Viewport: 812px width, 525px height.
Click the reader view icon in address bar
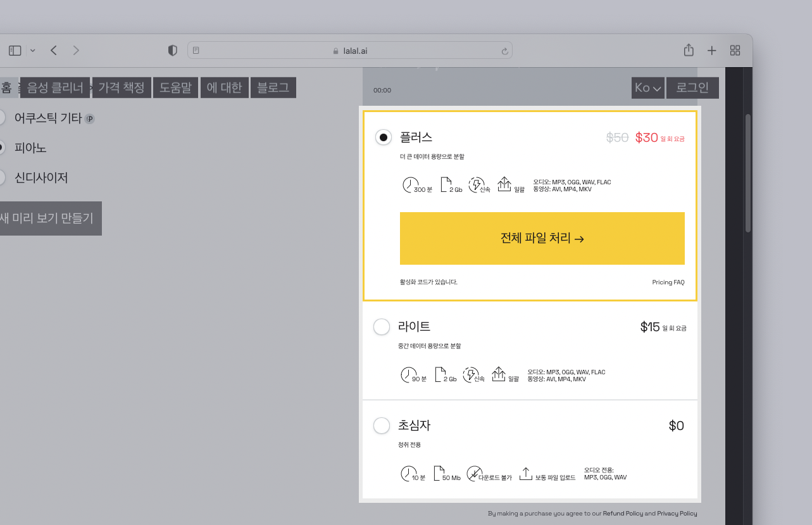196,51
